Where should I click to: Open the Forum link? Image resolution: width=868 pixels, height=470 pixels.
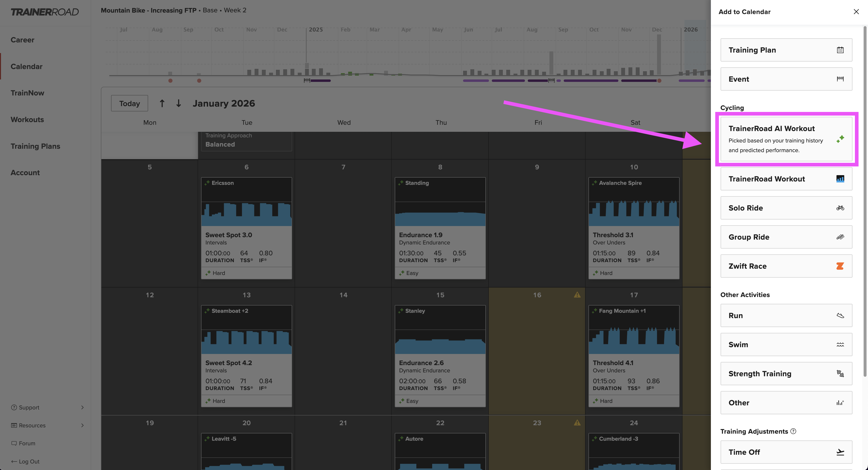[x=27, y=443]
